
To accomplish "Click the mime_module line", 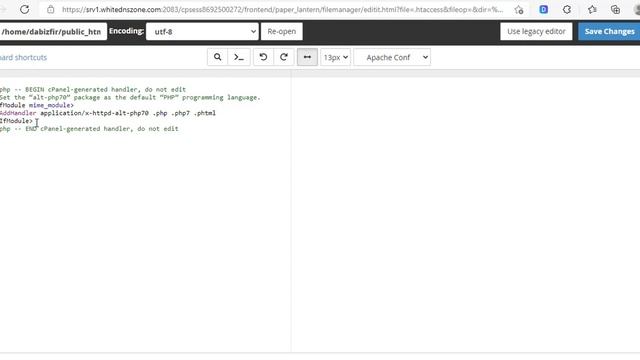I will 37,105.
